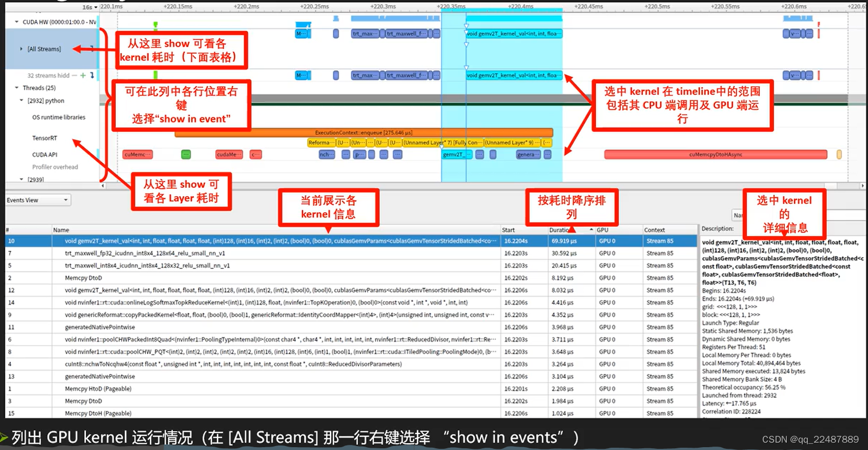Click the Theoretical occupancy: 56.25 % line
Image resolution: width=868 pixels, height=450 pixels.
tap(744, 387)
